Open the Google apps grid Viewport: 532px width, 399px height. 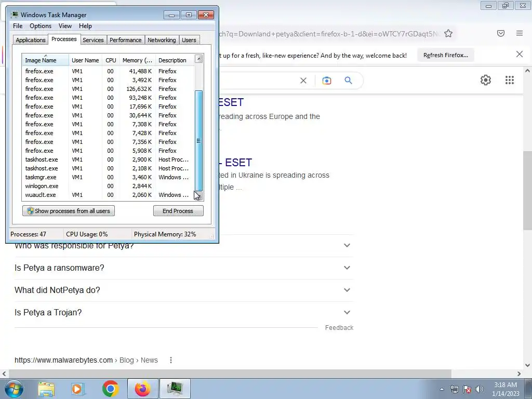click(509, 80)
